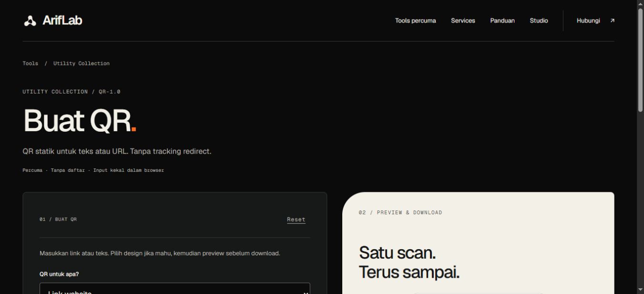Click the 'Satu scan. Terus sampai.' heading

click(x=409, y=262)
